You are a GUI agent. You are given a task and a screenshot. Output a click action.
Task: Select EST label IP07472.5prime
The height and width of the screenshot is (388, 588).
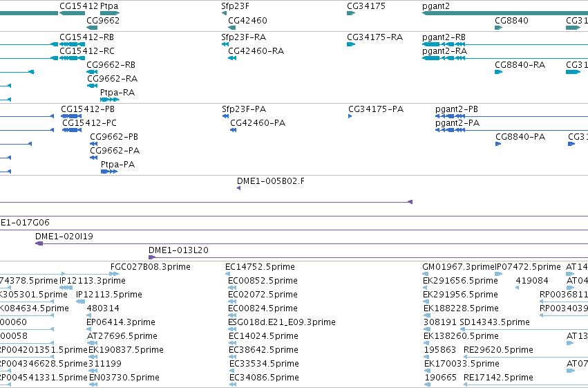pos(528,267)
